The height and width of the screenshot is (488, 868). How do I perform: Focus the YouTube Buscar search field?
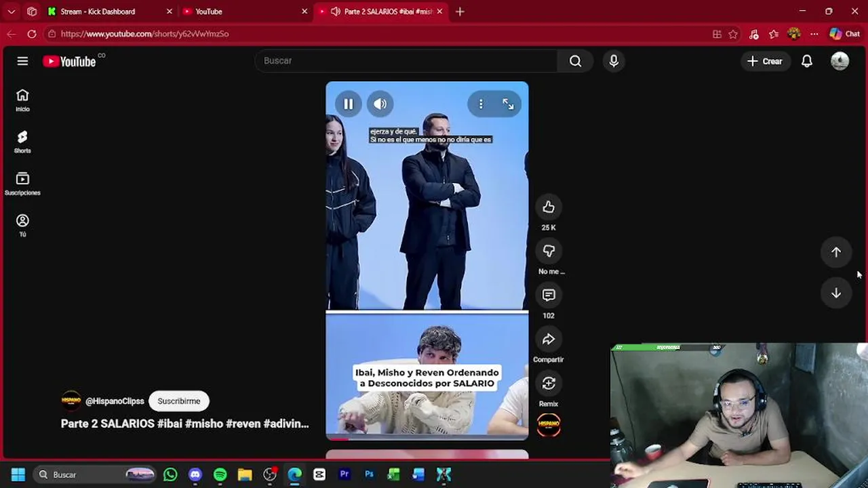click(x=406, y=61)
